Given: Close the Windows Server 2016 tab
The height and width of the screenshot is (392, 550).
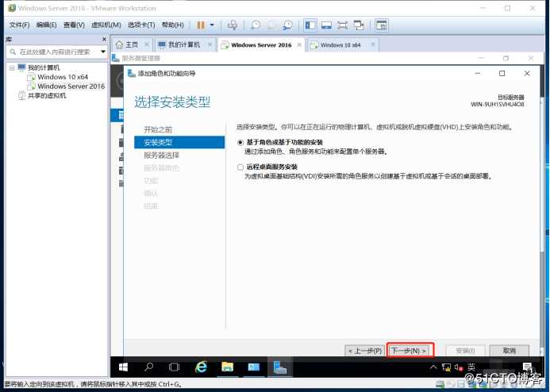Looking at the screenshot, I should coord(299,45).
